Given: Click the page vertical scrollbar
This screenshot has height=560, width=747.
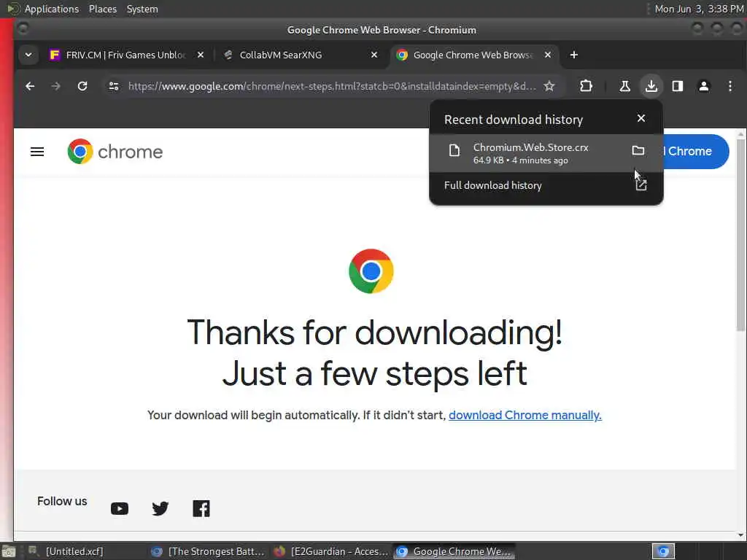Looking at the screenshot, I should 740,234.
